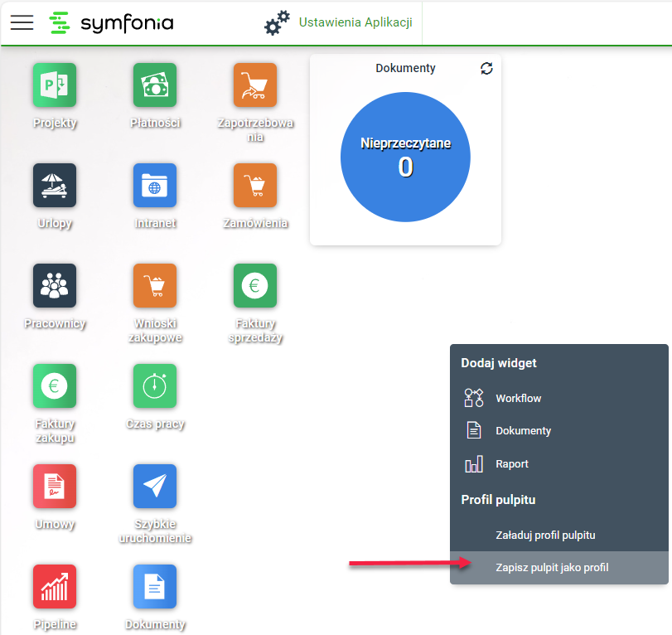Click the Nieprzeczytane blue circle counter
Screen dimensions: 672x635
405,157
